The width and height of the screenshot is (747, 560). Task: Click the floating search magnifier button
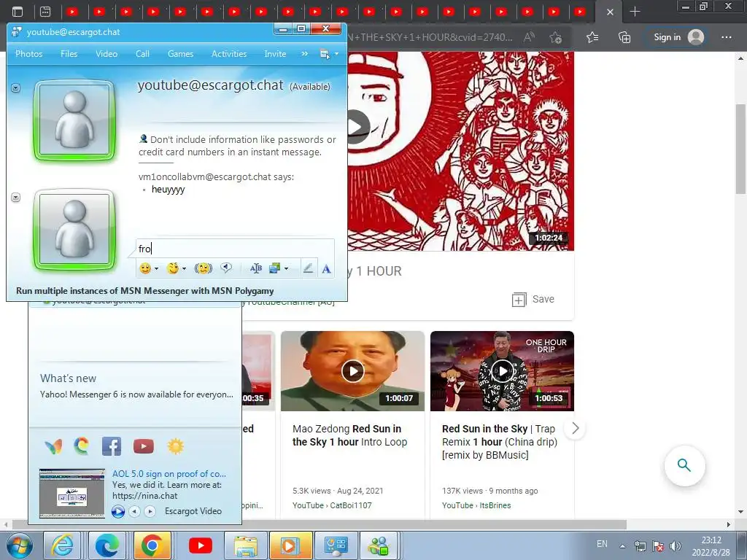click(x=684, y=465)
